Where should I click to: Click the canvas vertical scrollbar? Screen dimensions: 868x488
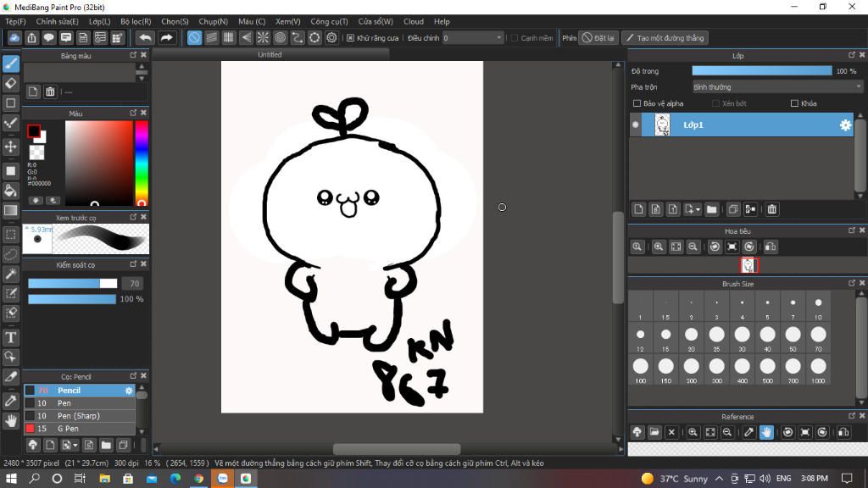[618, 258]
